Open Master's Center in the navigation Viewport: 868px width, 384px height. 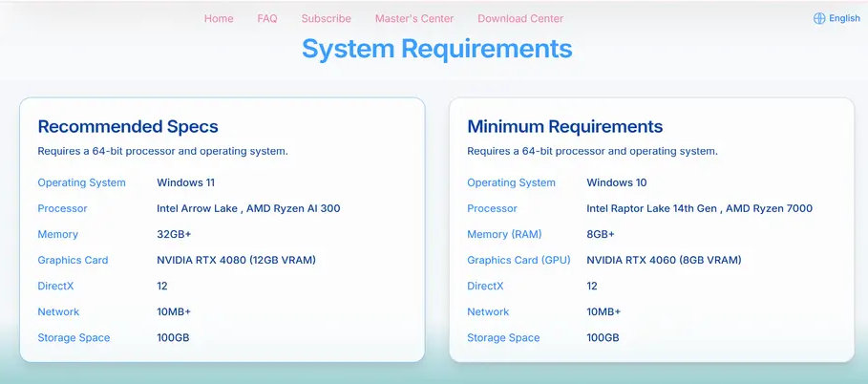[x=414, y=18]
